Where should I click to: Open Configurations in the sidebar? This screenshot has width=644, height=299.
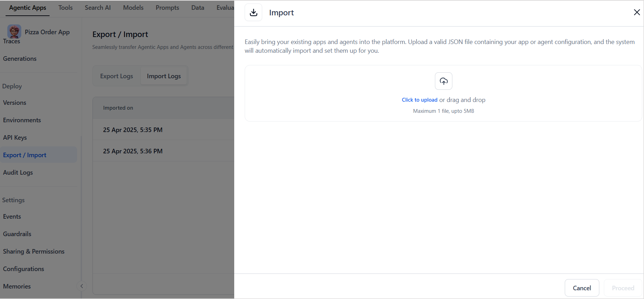coord(24,269)
